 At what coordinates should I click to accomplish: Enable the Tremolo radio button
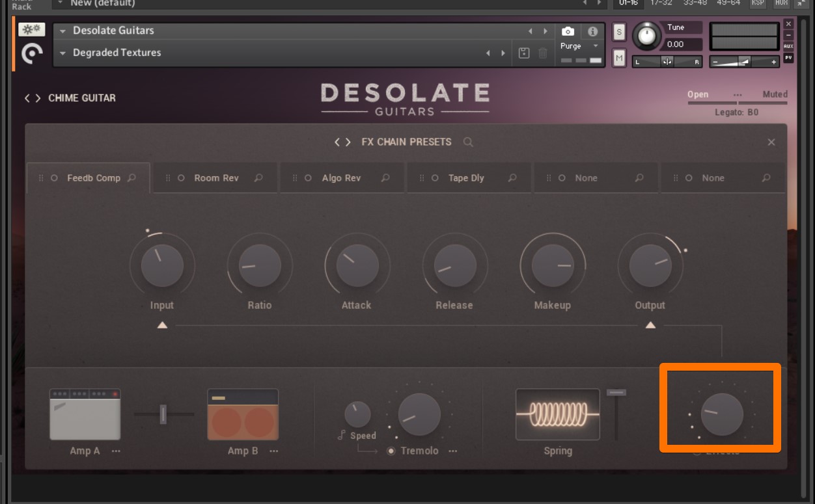point(391,451)
